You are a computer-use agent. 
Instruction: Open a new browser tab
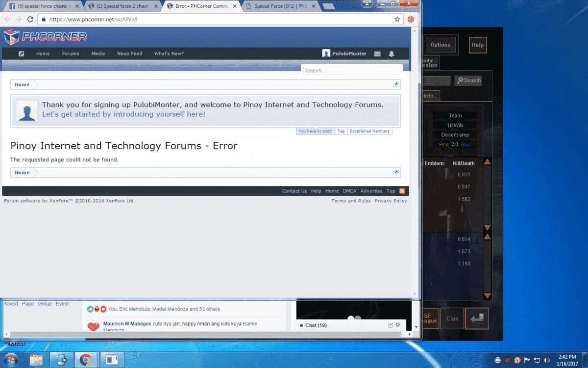pyautogui.click(x=329, y=6)
